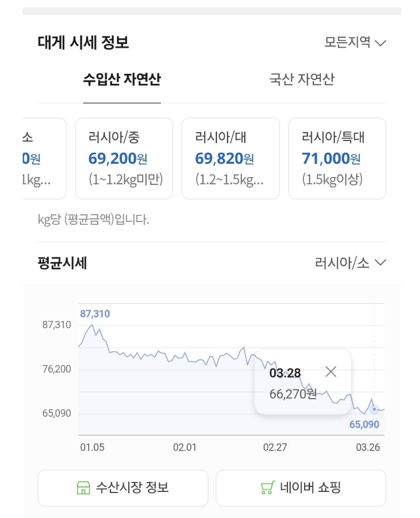Open the 모든지역 region dropdown

[x=354, y=43]
